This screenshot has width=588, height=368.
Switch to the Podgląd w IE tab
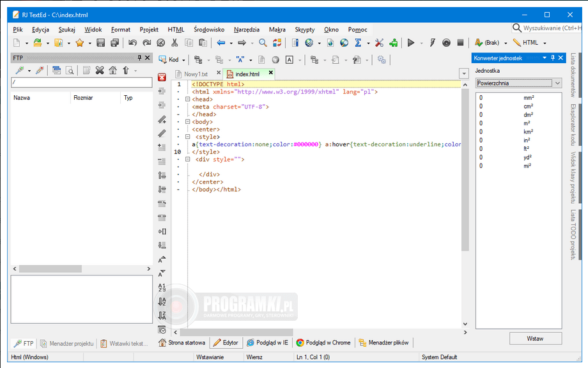point(268,342)
